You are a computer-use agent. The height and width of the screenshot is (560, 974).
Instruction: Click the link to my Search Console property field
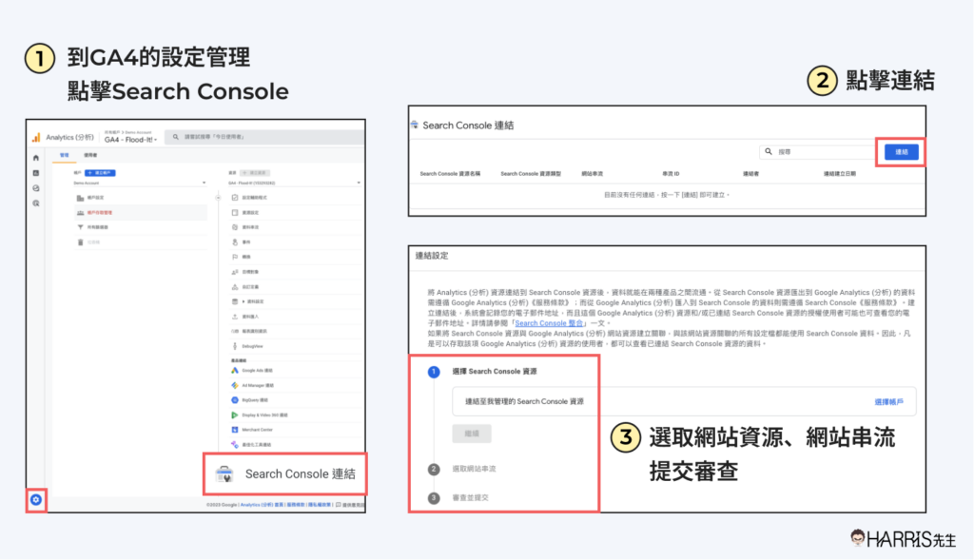tap(683, 401)
